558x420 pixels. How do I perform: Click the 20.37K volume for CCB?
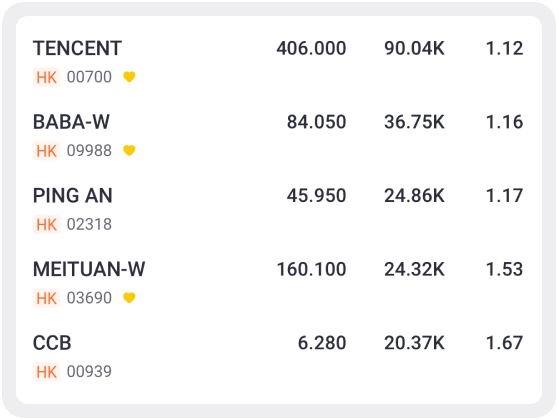pyautogui.click(x=414, y=343)
